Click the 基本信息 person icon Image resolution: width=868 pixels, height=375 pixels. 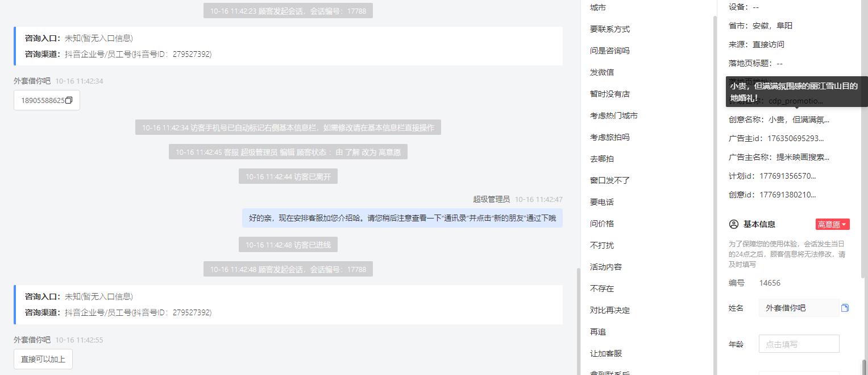733,224
